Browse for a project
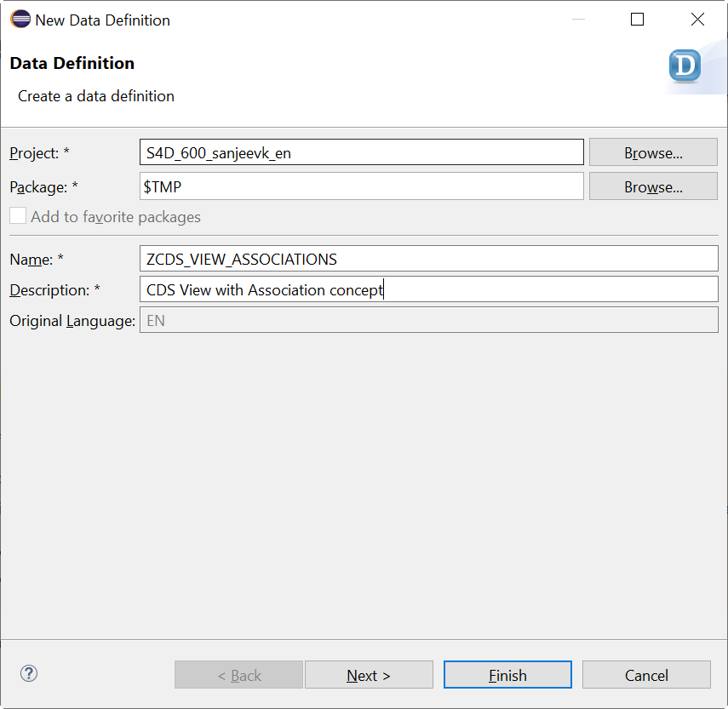This screenshot has height=709, width=728. coord(653,153)
